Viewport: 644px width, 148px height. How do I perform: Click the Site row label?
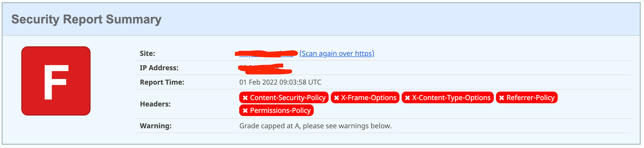point(147,53)
